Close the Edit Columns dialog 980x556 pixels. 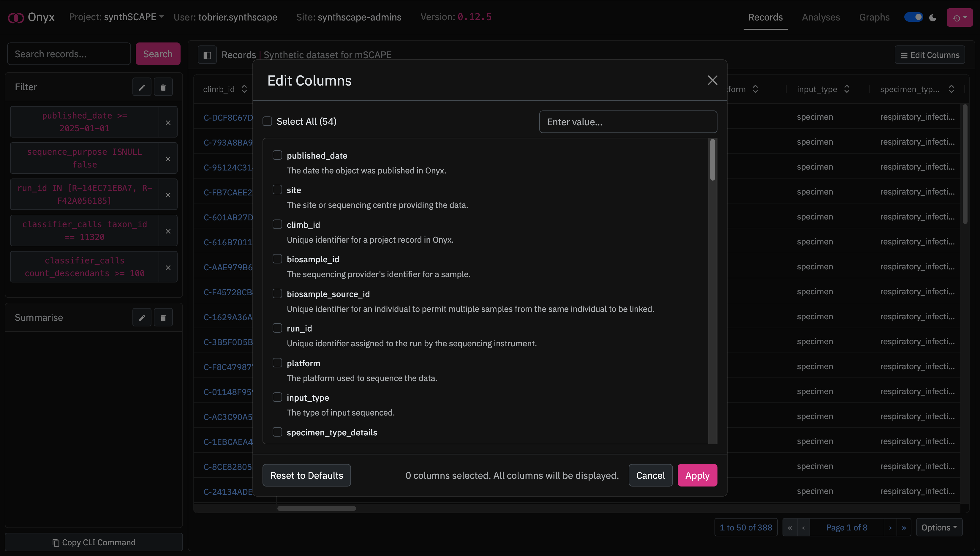(712, 80)
